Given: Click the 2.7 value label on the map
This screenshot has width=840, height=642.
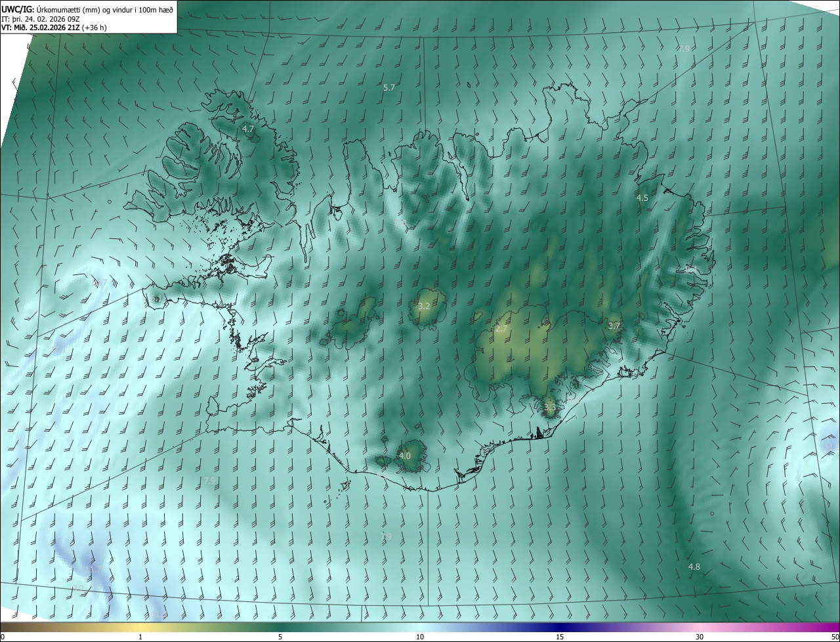Looking at the screenshot, I should (x=501, y=329).
